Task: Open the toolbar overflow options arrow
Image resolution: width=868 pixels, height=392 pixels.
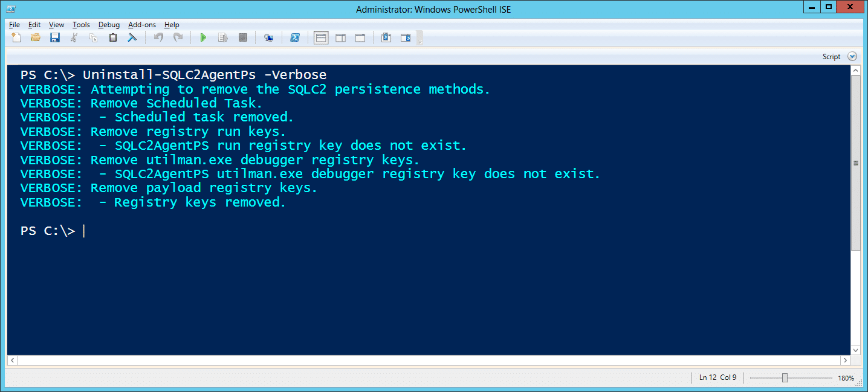Action: click(x=419, y=38)
